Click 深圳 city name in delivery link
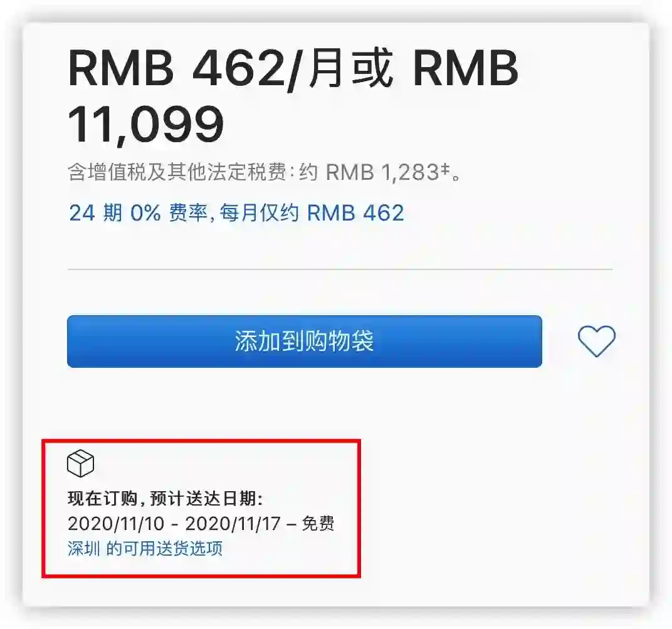The height and width of the screenshot is (629, 672). [x=83, y=548]
